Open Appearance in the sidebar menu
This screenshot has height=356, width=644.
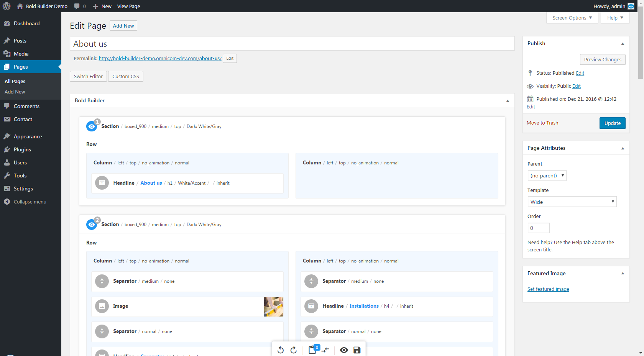click(x=28, y=136)
